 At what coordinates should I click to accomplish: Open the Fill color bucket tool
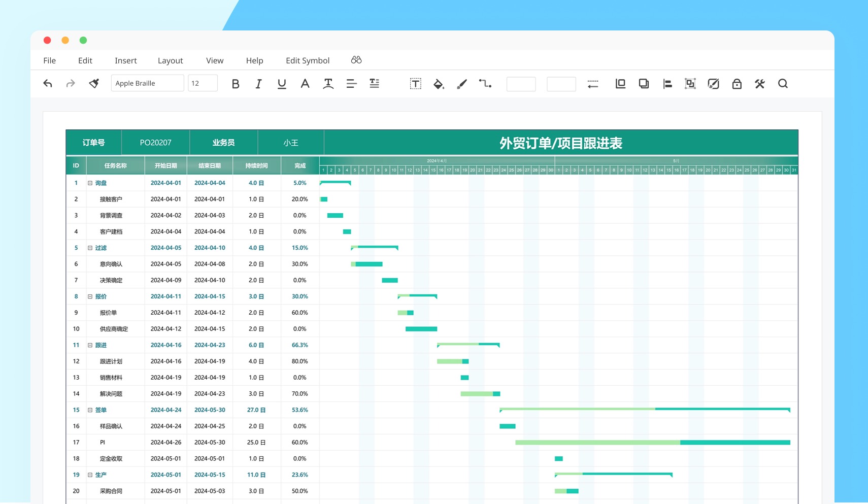(439, 84)
